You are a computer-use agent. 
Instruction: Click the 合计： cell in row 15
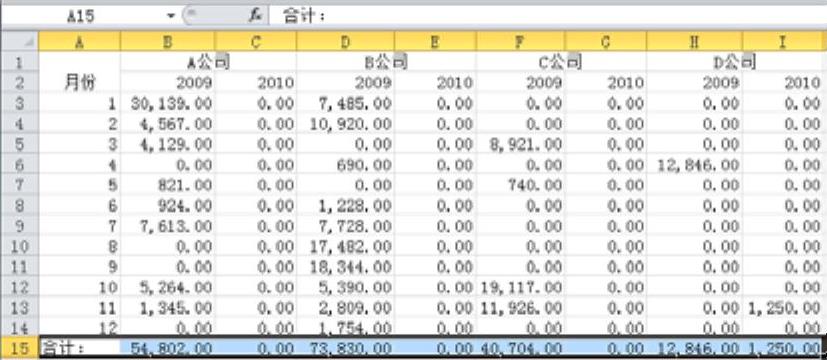[x=79, y=348]
